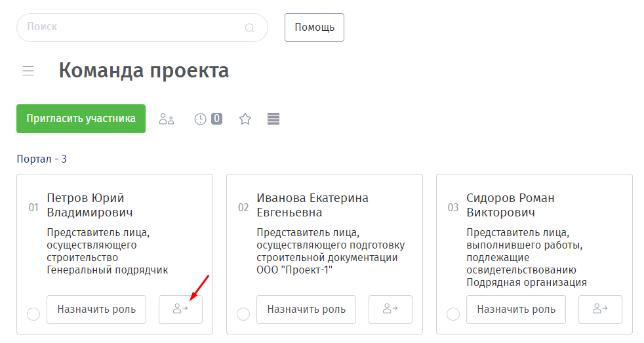644x343 pixels.
Task: Open the clock history icon
Action: coord(201,119)
